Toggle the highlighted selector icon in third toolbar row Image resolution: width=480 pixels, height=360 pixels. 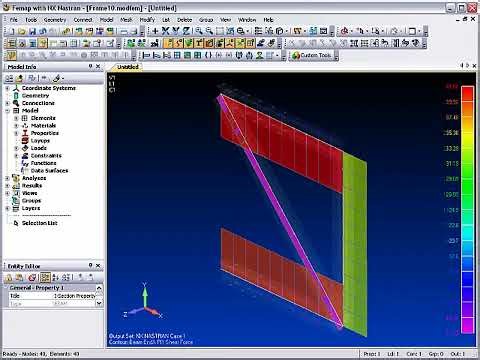point(11,56)
